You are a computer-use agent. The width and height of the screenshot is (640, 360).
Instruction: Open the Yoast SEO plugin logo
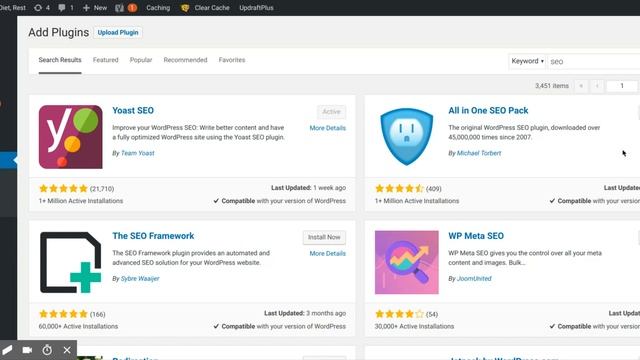[71, 137]
